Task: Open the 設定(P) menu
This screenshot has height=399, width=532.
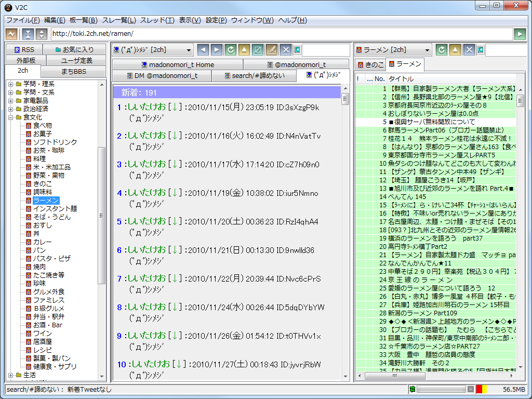Action: tap(216, 20)
